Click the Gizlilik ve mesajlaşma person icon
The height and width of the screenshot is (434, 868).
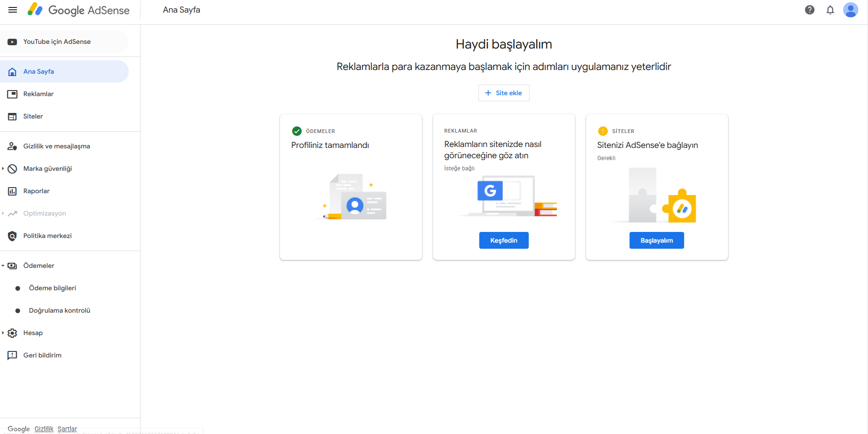click(13, 147)
